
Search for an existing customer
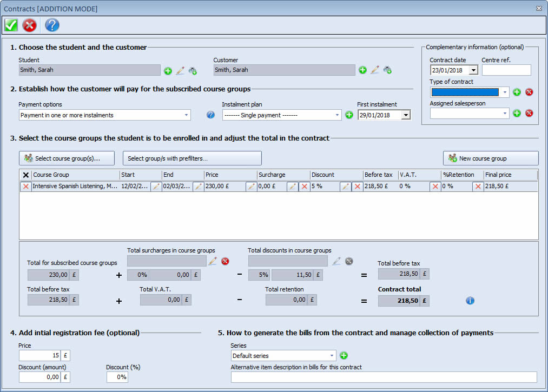[x=387, y=70]
